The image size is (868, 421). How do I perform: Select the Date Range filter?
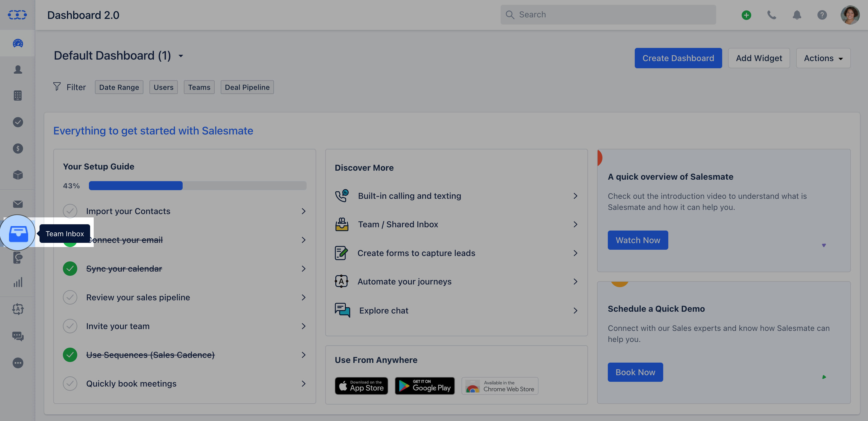(119, 87)
